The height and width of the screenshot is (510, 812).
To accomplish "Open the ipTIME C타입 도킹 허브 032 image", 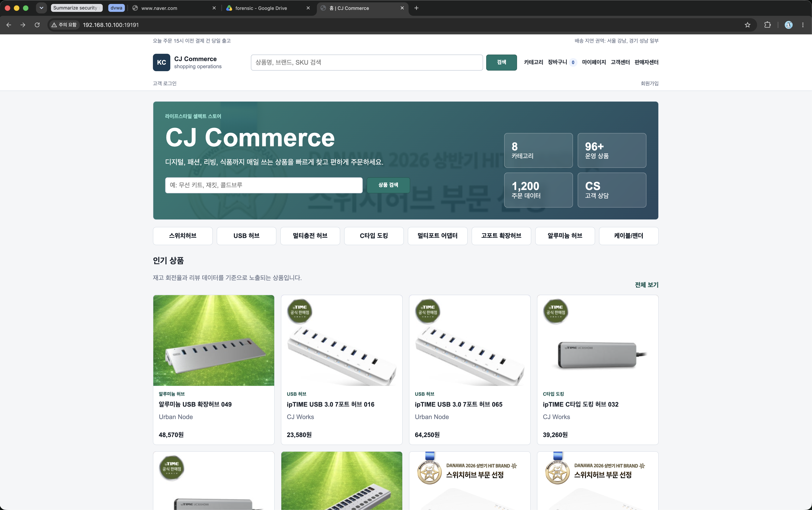I will (x=598, y=340).
